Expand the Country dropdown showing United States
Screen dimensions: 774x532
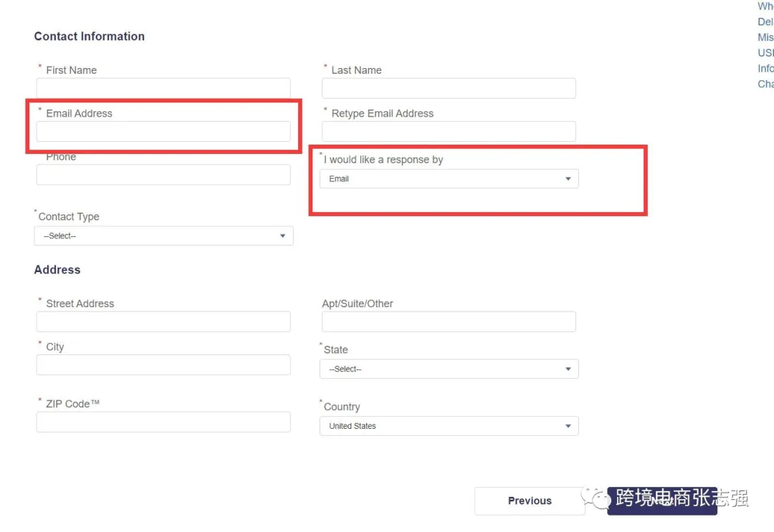click(449, 426)
